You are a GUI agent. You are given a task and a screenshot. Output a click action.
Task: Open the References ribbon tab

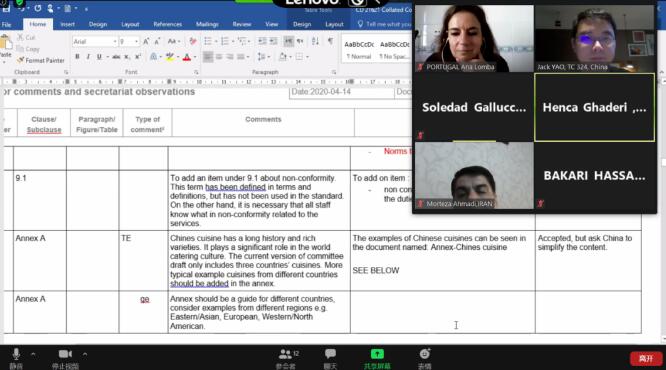(167, 24)
